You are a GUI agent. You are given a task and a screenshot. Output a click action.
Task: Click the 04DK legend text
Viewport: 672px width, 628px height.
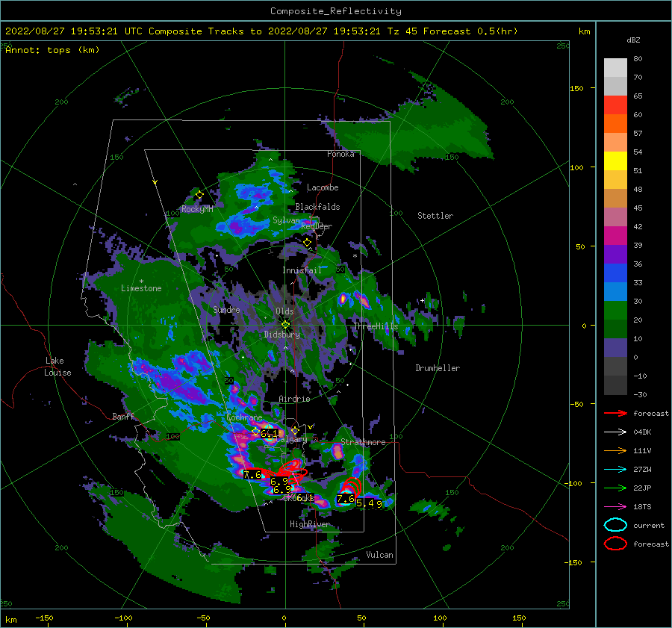tap(642, 432)
